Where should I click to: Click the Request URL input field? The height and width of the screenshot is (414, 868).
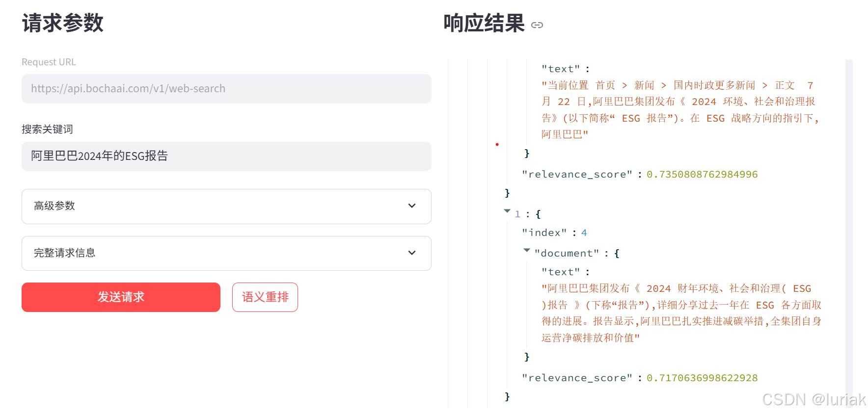(x=226, y=89)
